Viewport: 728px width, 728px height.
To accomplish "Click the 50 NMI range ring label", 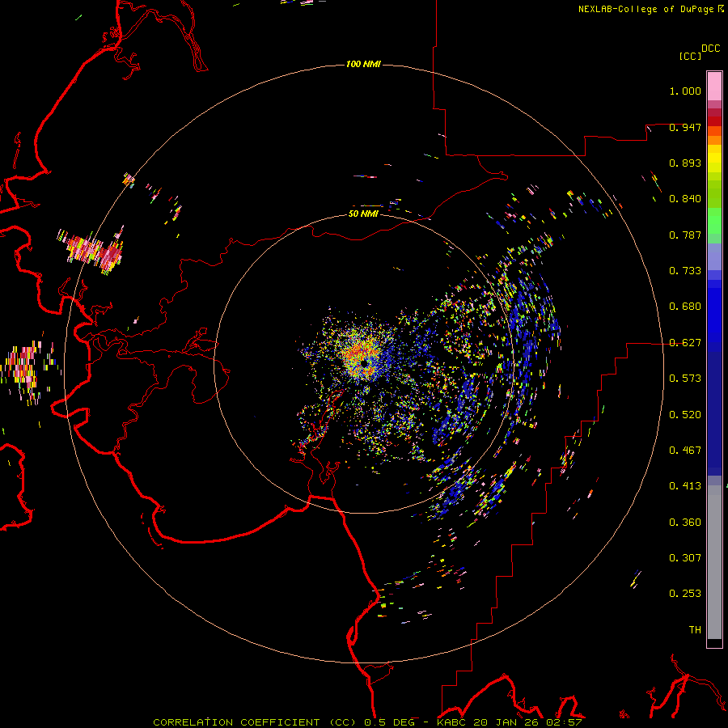I will click(x=363, y=214).
